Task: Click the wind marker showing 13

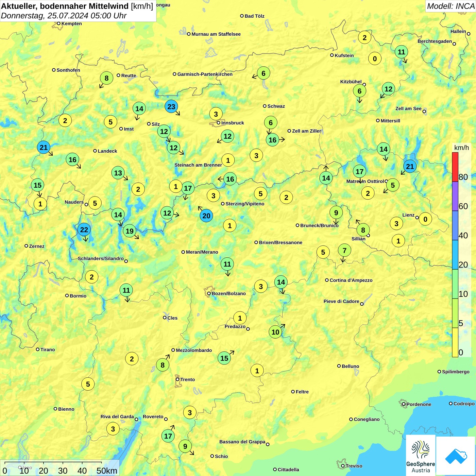Action: pyautogui.click(x=118, y=173)
